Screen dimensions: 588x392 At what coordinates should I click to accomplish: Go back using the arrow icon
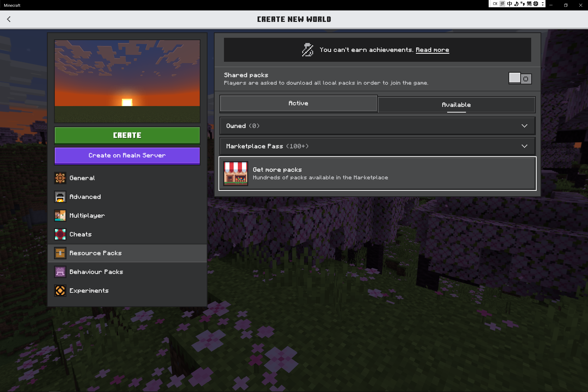click(x=9, y=19)
